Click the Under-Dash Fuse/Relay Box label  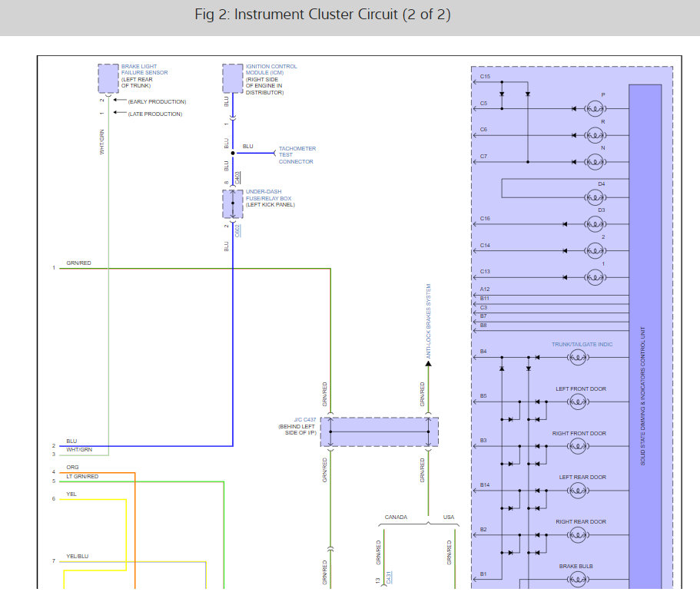point(268,195)
